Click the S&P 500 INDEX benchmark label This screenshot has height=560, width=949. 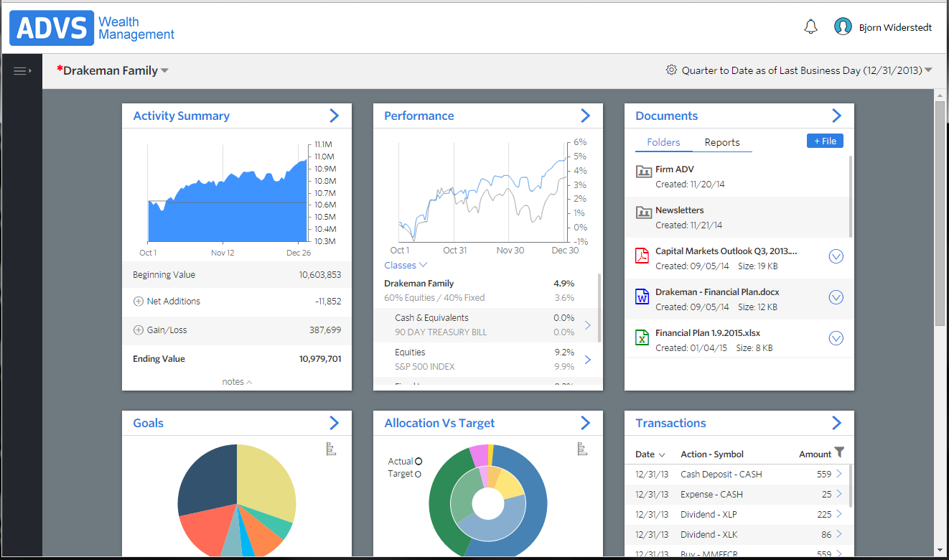[425, 367]
